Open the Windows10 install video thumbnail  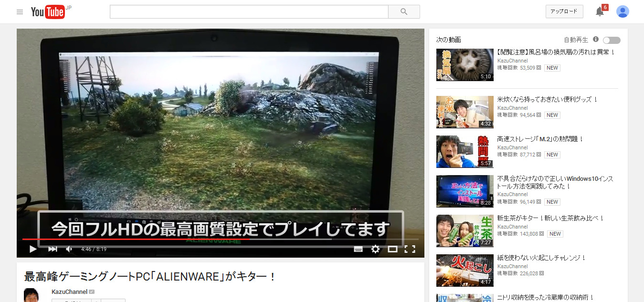click(x=465, y=191)
